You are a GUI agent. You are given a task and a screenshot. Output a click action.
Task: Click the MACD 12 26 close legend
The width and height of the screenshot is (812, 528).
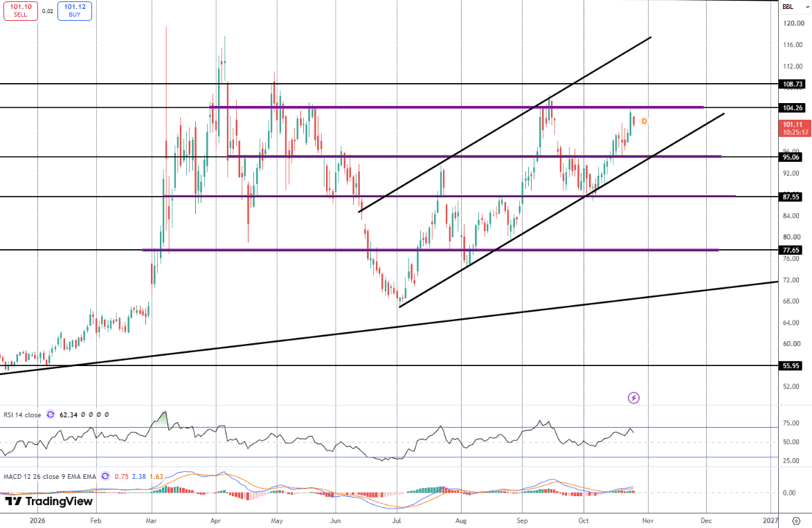tap(50, 476)
